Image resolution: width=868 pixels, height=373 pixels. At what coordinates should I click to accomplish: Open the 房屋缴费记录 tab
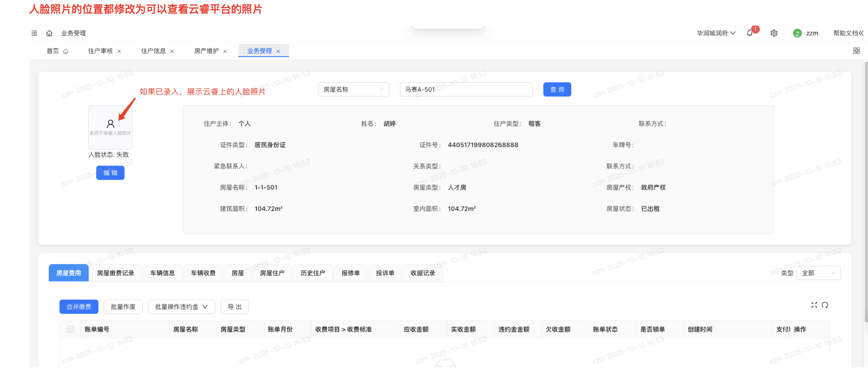click(115, 273)
